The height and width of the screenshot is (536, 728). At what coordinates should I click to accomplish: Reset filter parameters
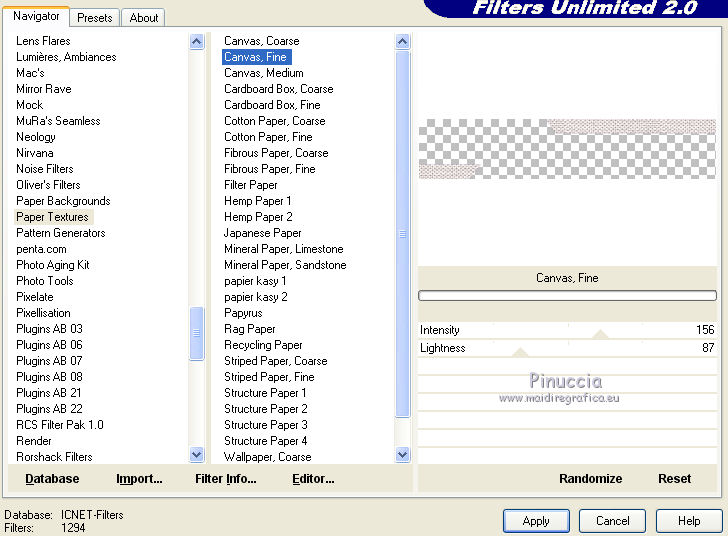click(675, 478)
